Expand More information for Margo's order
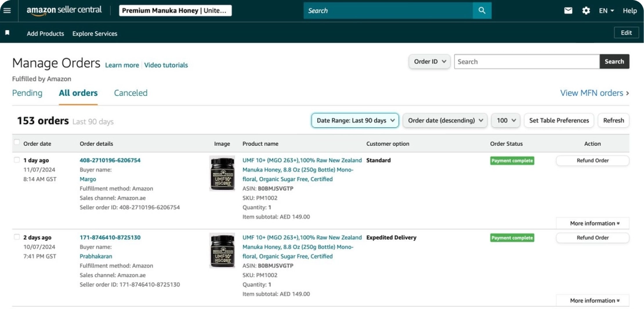The image size is (644, 309). coord(593,224)
